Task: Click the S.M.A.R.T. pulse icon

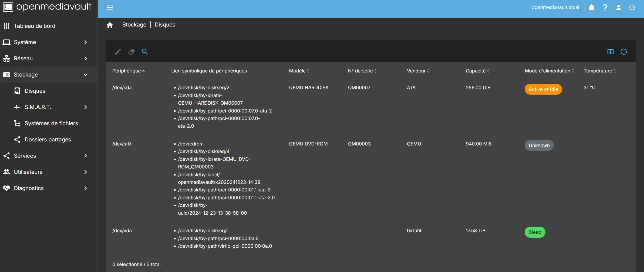Action: pyautogui.click(x=17, y=107)
